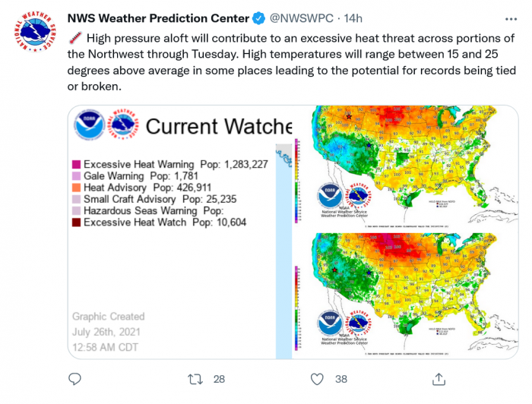Open the lower temperature forecast map
Screen dimensions: 532x404
[x=405, y=295]
